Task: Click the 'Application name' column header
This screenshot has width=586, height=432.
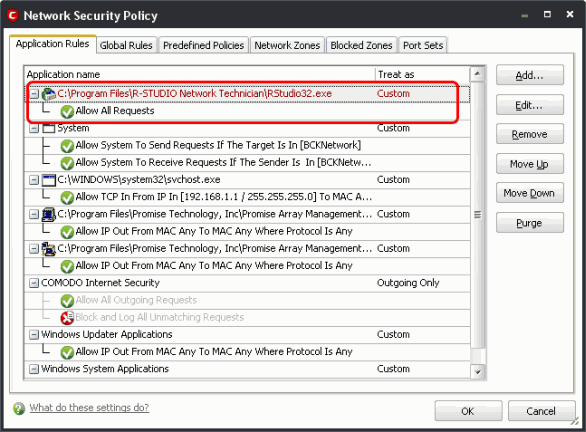Action: 200,74
